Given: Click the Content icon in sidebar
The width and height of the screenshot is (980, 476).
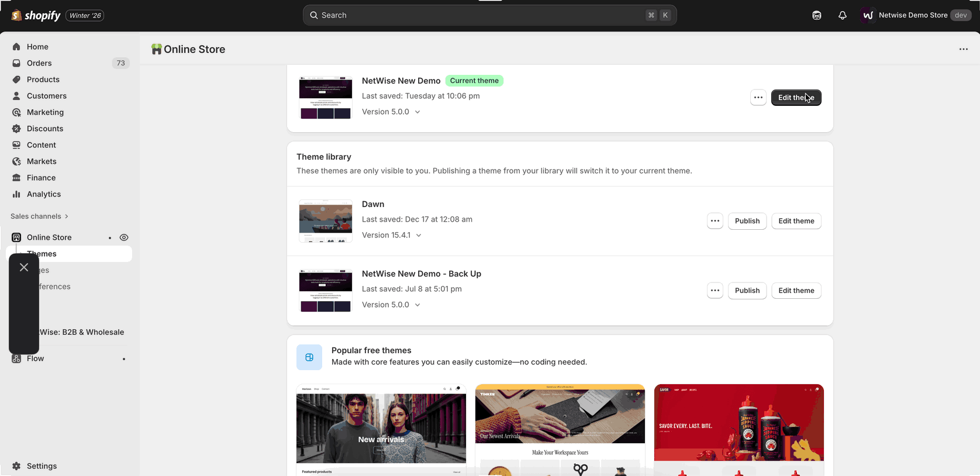Looking at the screenshot, I should (x=16, y=145).
